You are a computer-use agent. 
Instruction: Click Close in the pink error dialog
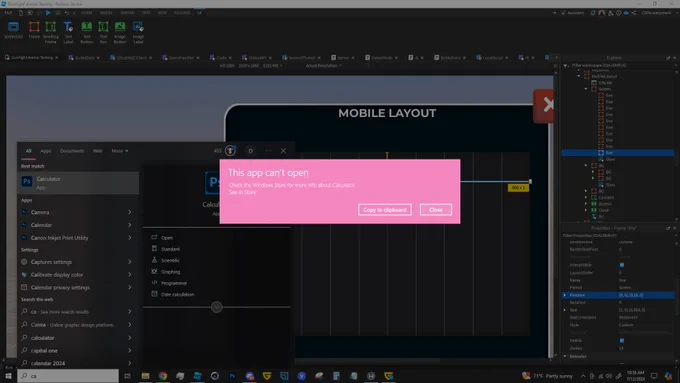click(x=435, y=210)
